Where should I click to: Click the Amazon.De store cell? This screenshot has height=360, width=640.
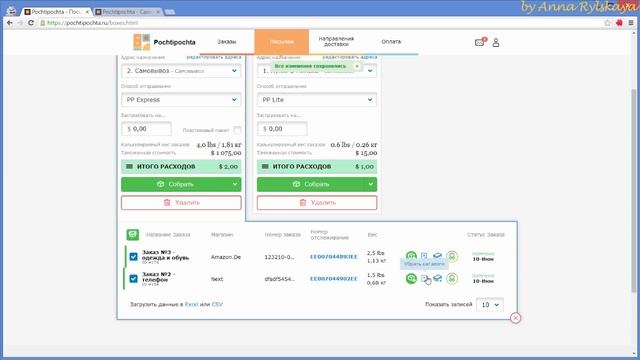[x=226, y=257]
